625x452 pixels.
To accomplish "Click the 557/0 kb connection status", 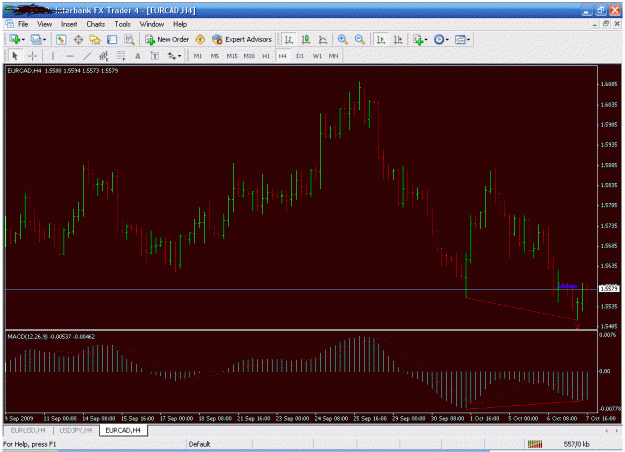I will pyautogui.click(x=576, y=444).
